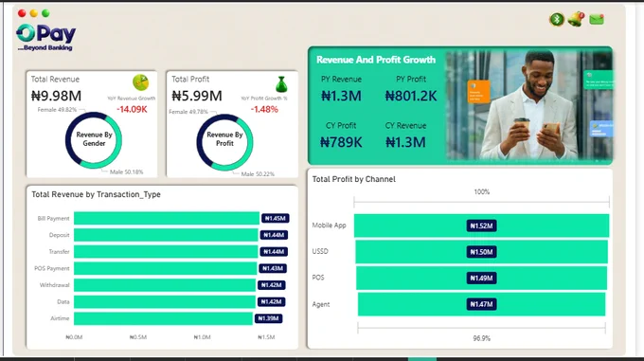
Task: Click the Female 49.82% label
Action: point(57,110)
